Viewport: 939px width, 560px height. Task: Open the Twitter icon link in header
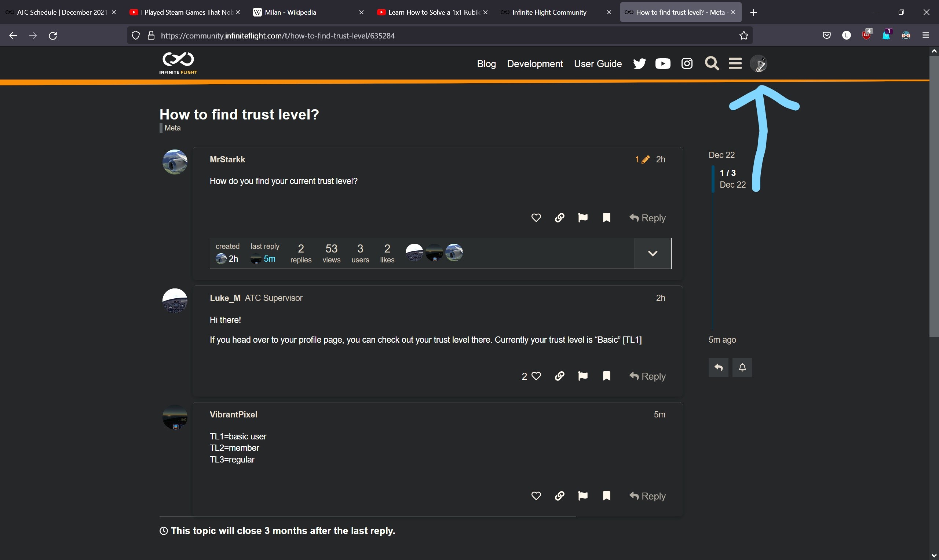pos(639,64)
